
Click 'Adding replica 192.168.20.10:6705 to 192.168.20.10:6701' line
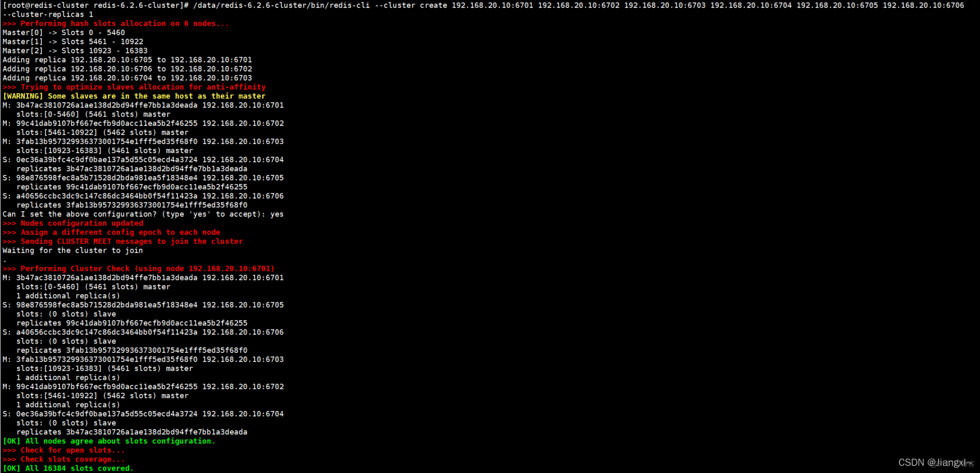pos(127,60)
